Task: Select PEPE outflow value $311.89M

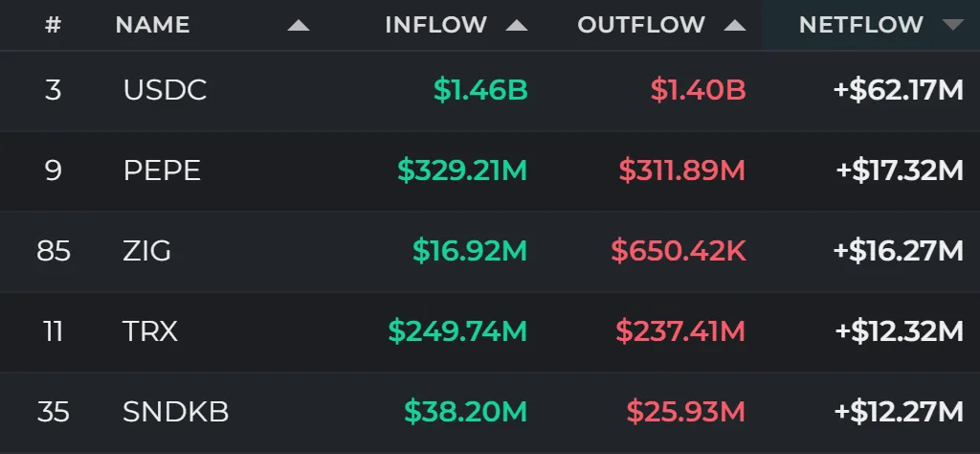Action: (x=681, y=170)
